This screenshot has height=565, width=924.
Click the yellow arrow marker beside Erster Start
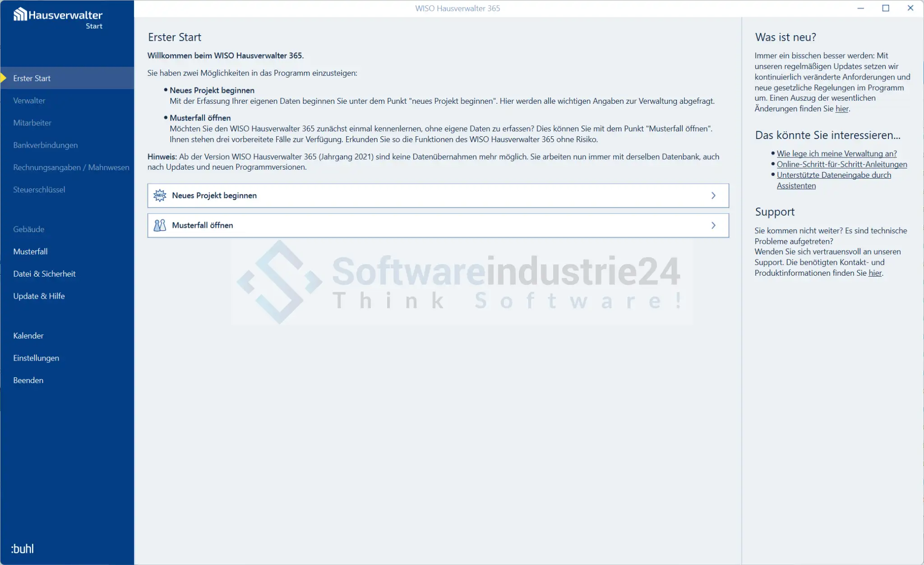click(4, 78)
